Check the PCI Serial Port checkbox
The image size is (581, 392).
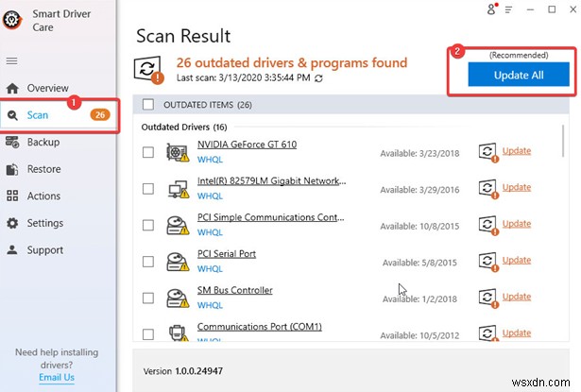click(148, 262)
